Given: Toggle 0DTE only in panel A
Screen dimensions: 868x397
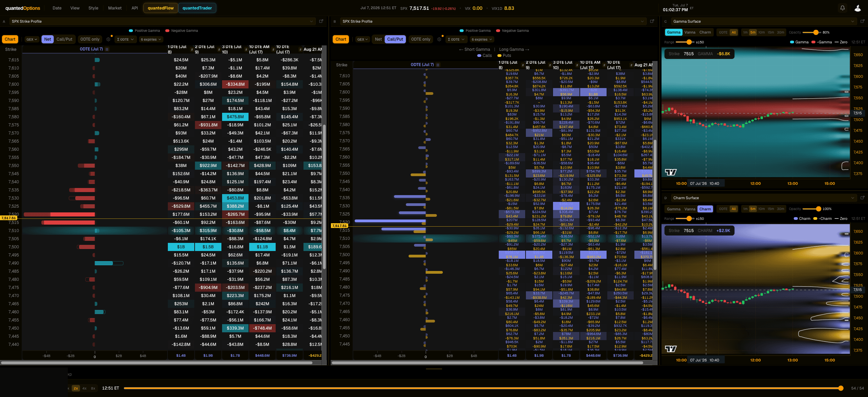Looking at the screenshot, I should point(90,39).
